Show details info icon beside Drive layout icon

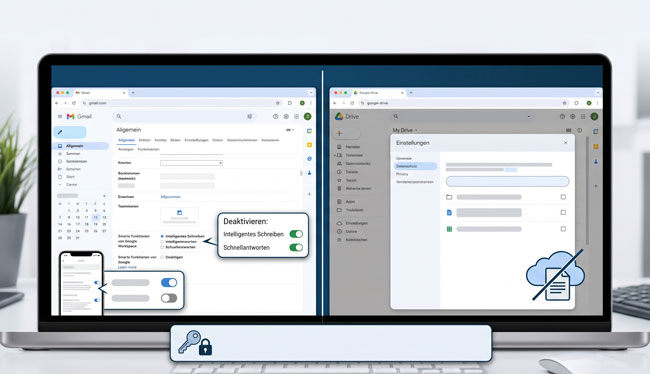(x=580, y=130)
